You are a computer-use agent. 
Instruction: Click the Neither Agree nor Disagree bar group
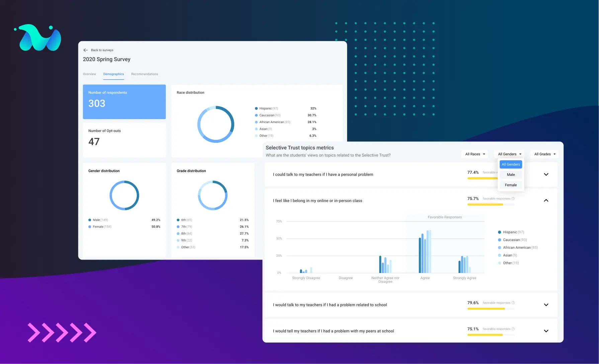(x=385, y=264)
